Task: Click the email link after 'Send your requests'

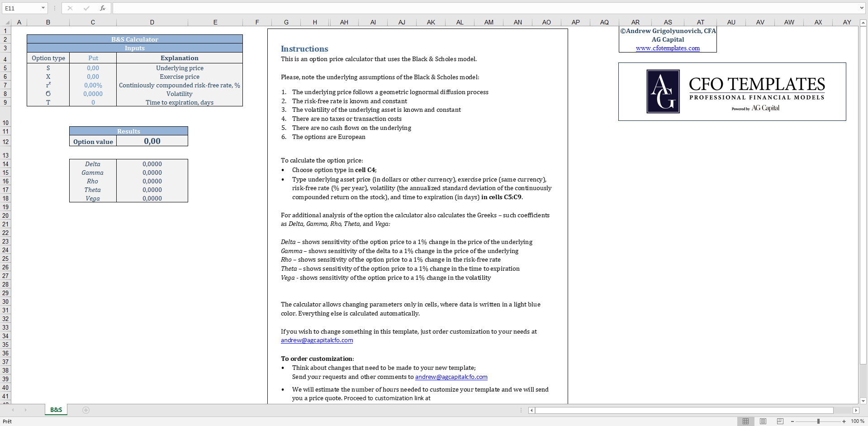Action: click(451, 377)
